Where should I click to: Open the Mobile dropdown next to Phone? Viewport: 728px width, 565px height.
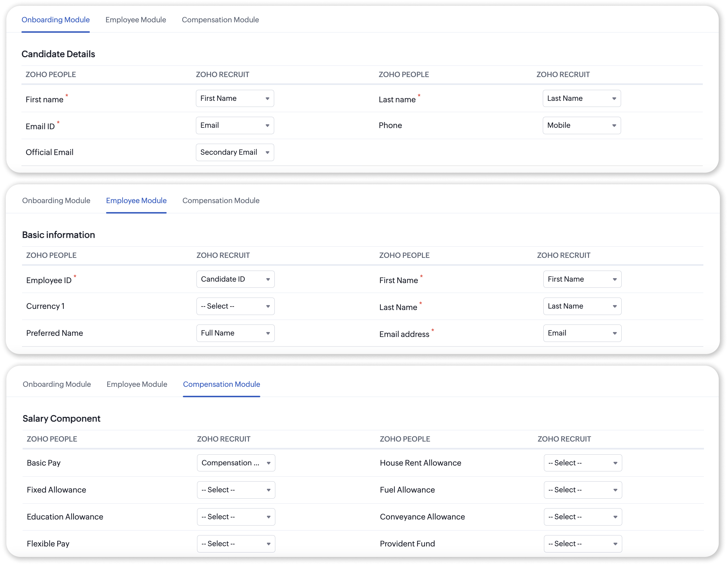(x=581, y=125)
